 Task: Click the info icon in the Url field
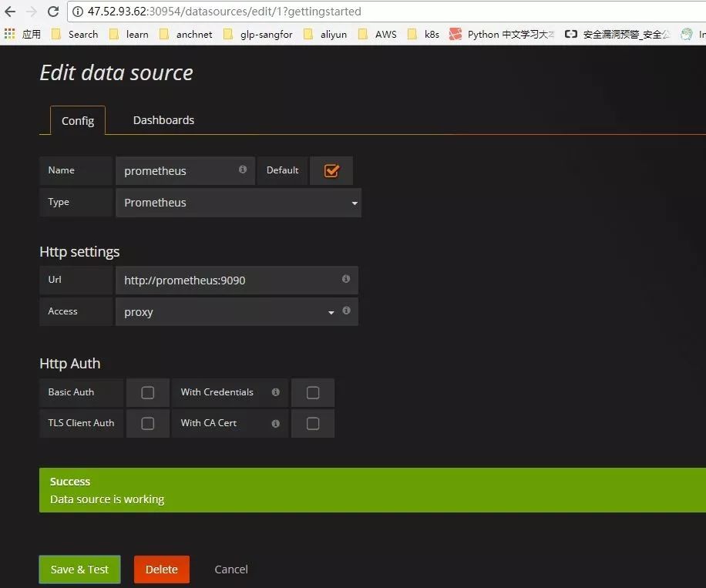point(346,279)
